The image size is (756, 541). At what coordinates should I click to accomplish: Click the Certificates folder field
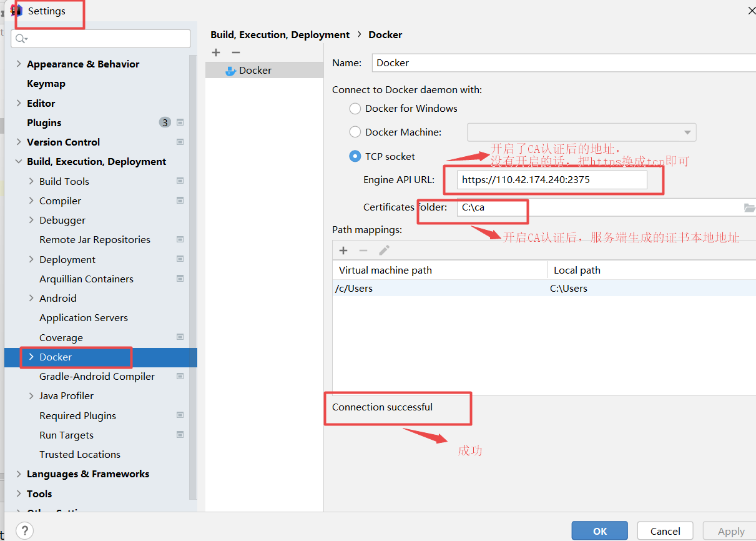click(599, 207)
